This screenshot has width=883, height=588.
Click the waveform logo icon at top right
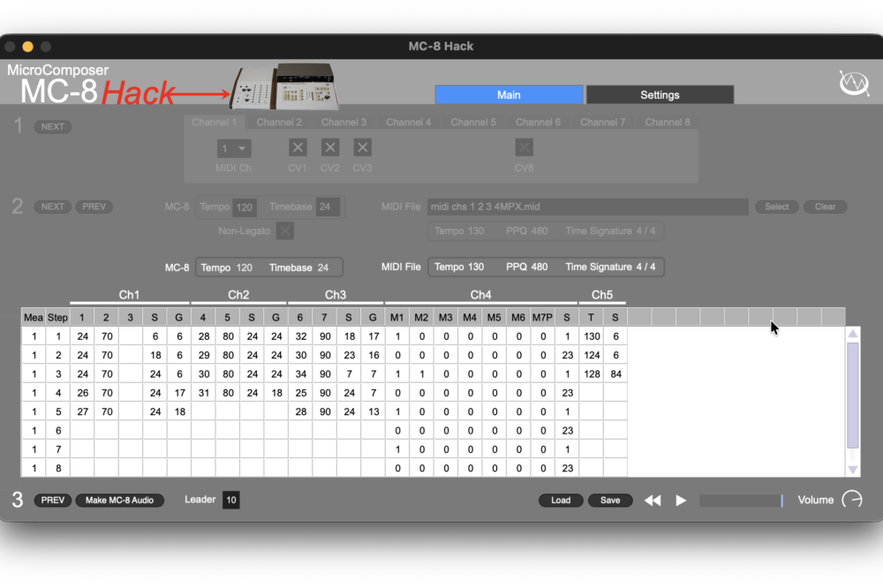[854, 83]
